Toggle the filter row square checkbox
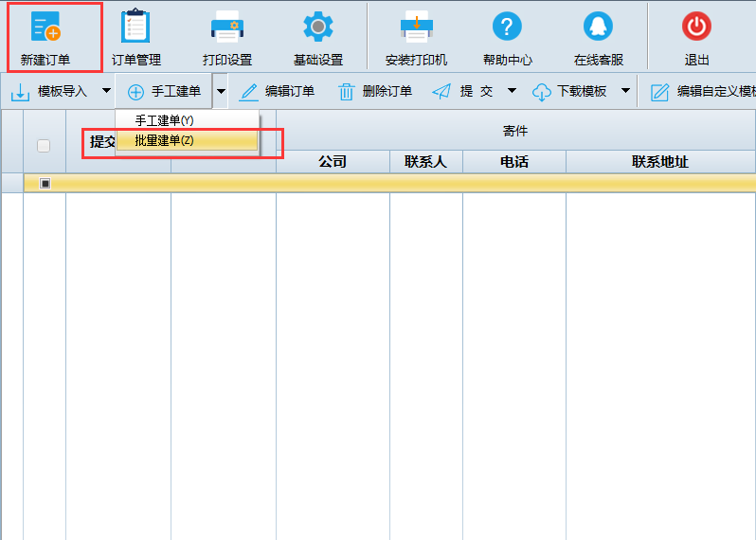Viewport: 756px width, 540px height. tap(45, 183)
